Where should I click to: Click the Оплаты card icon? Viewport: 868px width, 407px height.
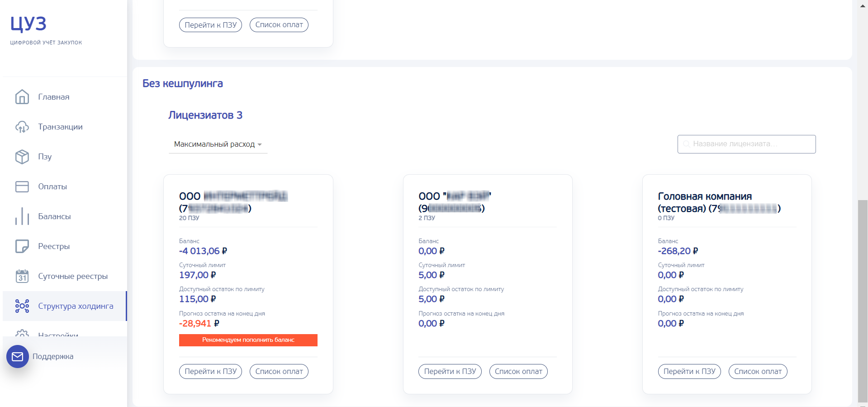[x=22, y=187]
